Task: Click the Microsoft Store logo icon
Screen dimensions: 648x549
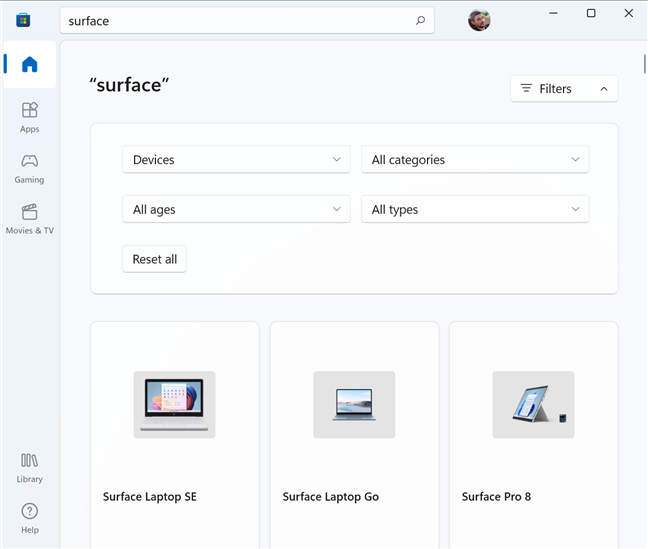Action: point(23,20)
